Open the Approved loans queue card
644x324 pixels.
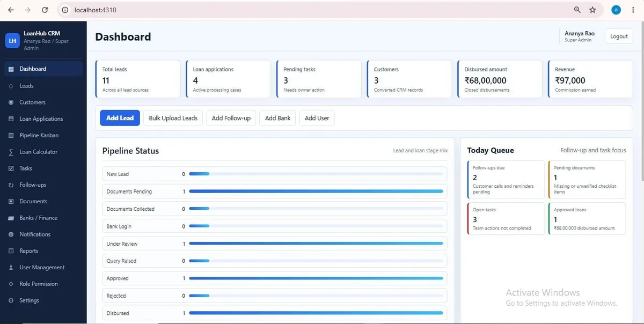(587, 218)
